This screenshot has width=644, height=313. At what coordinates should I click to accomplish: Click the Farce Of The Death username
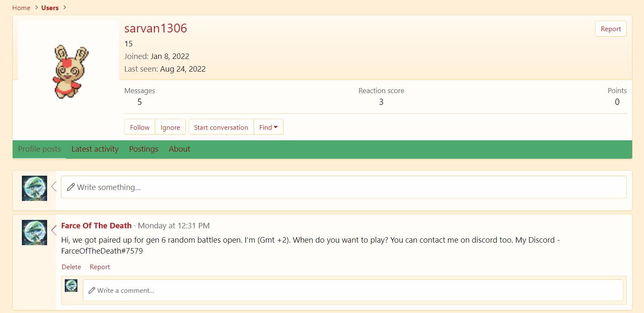coord(96,226)
